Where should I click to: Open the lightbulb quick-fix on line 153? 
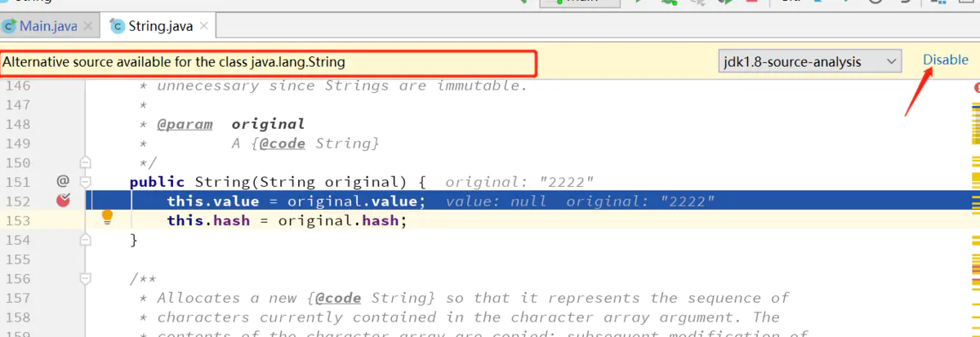[106, 218]
